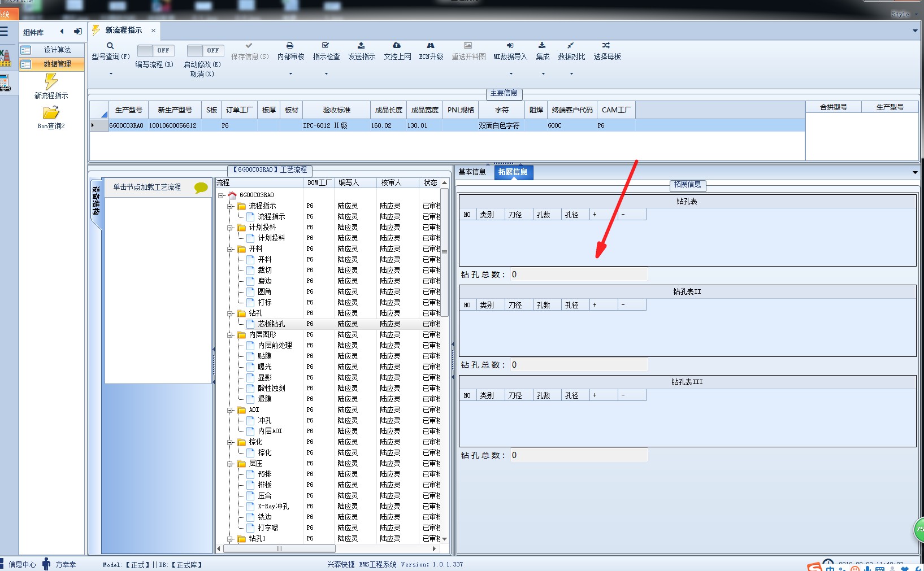Open the 内部审核 dropdown arrow
Screen dimensions: 924x571
pos(290,74)
